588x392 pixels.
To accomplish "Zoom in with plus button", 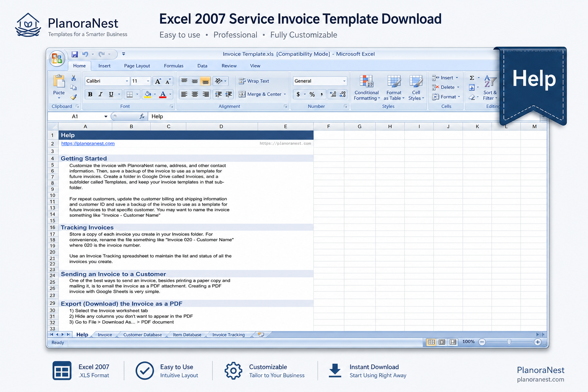I will (x=537, y=342).
